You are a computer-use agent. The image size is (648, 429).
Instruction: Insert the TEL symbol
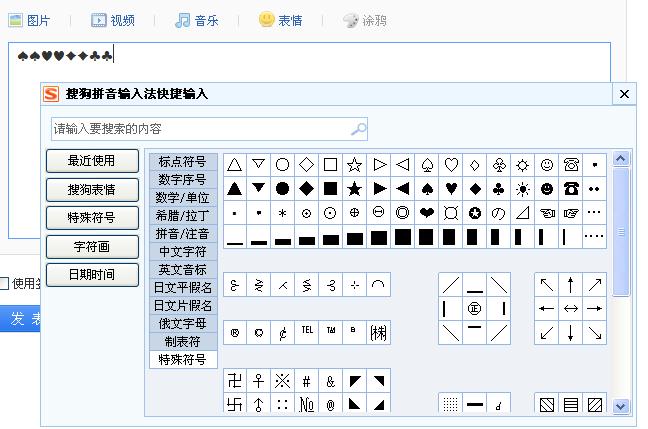click(307, 332)
